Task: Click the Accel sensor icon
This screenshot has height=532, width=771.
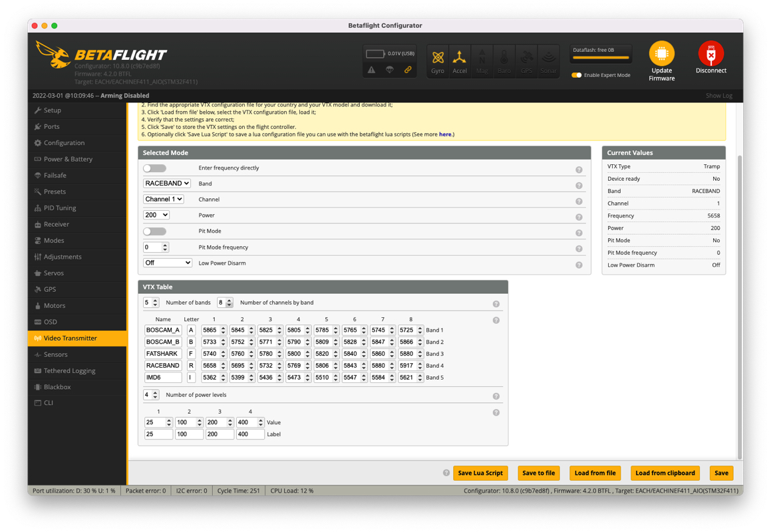Action: 460,61
